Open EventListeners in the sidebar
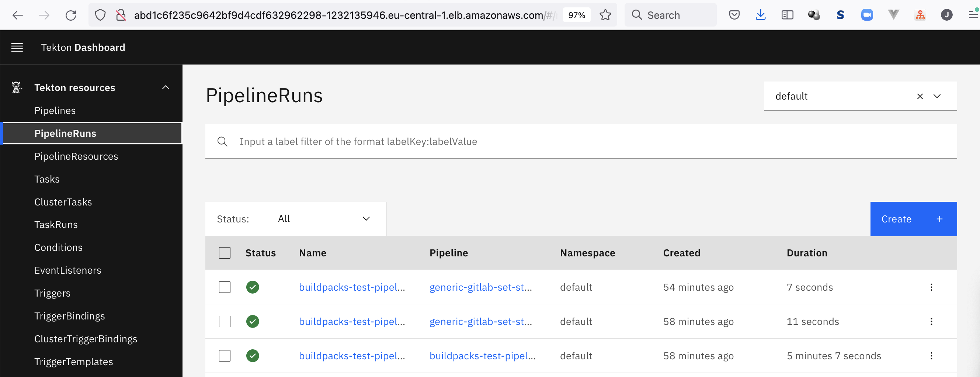The image size is (980, 377). (x=68, y=270)
